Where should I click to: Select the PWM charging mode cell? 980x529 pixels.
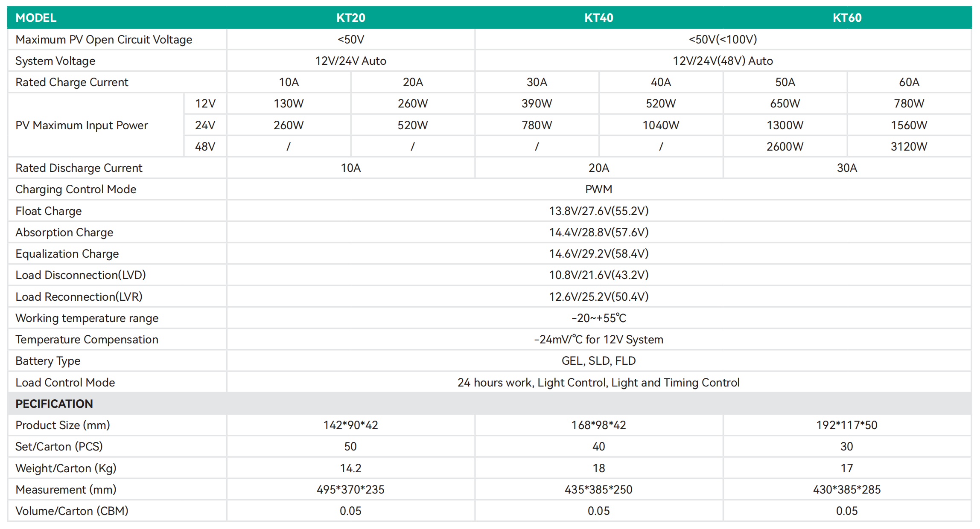coord(598,189)
